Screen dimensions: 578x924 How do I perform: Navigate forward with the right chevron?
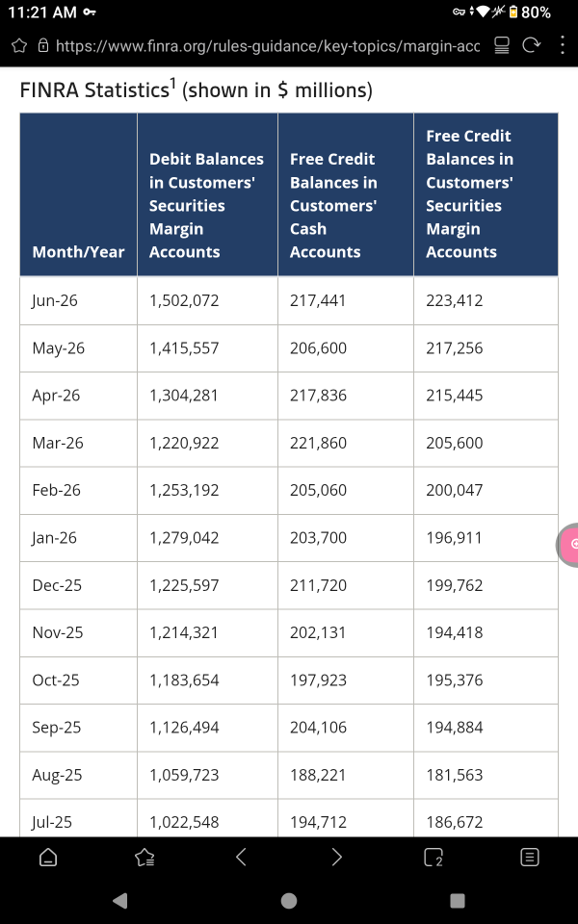coord(337,857)
